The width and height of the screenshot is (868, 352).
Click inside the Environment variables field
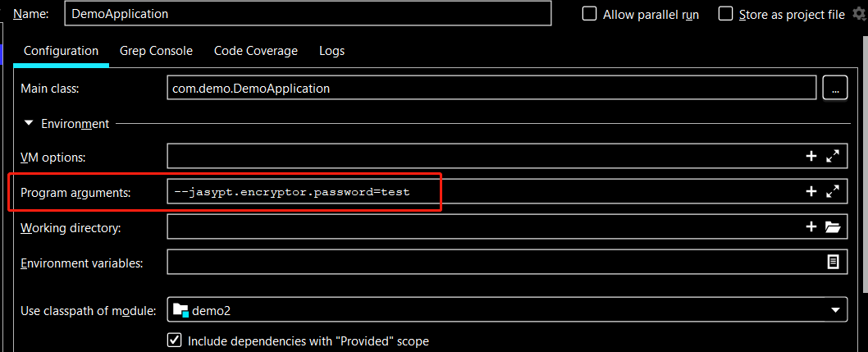(x=492, y=263)
